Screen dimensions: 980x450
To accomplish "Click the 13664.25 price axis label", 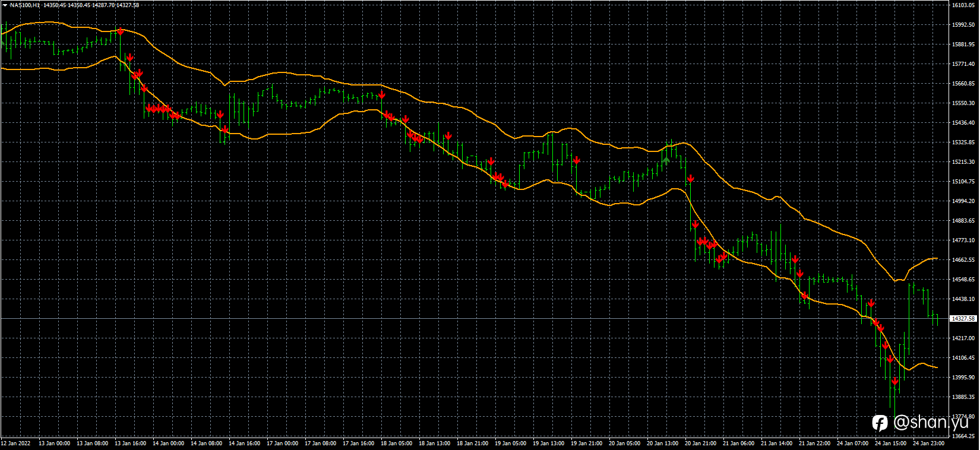I will coord(963,436).
